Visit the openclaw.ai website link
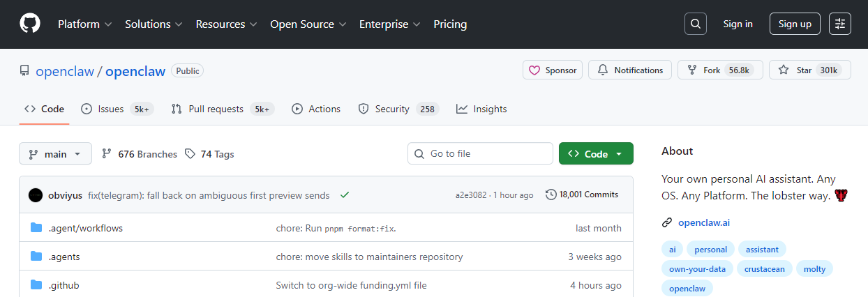 click(704, 223)
